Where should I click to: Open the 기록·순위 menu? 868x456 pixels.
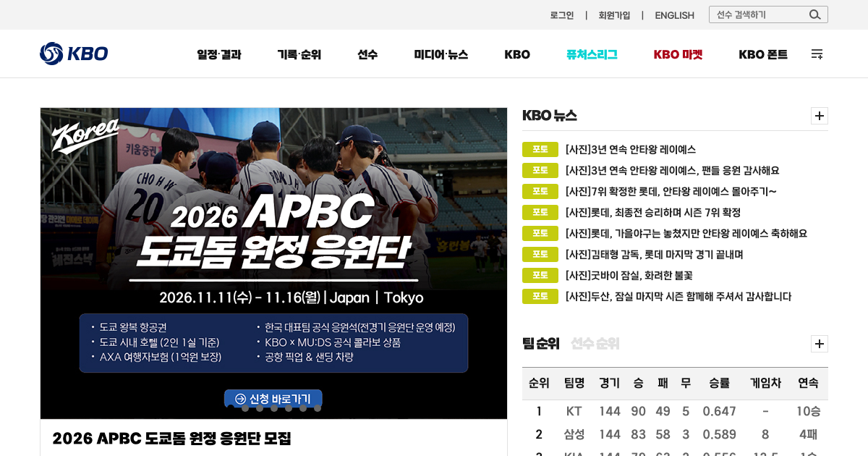[299, 54]
